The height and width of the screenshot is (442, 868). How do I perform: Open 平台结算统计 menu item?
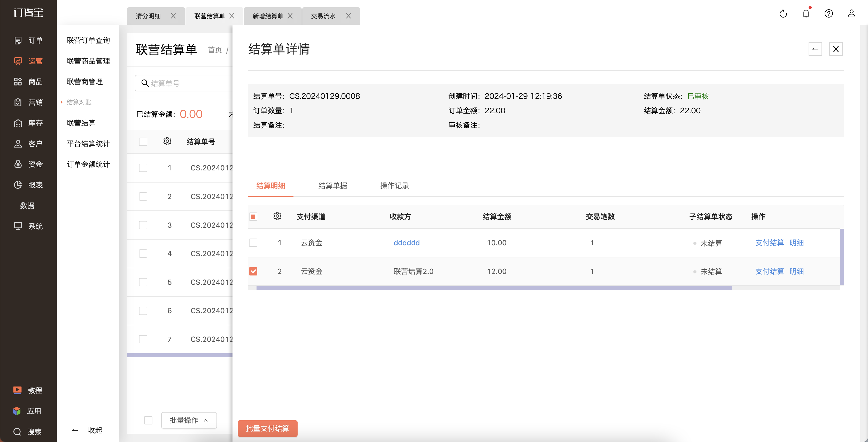coord(88,144)
